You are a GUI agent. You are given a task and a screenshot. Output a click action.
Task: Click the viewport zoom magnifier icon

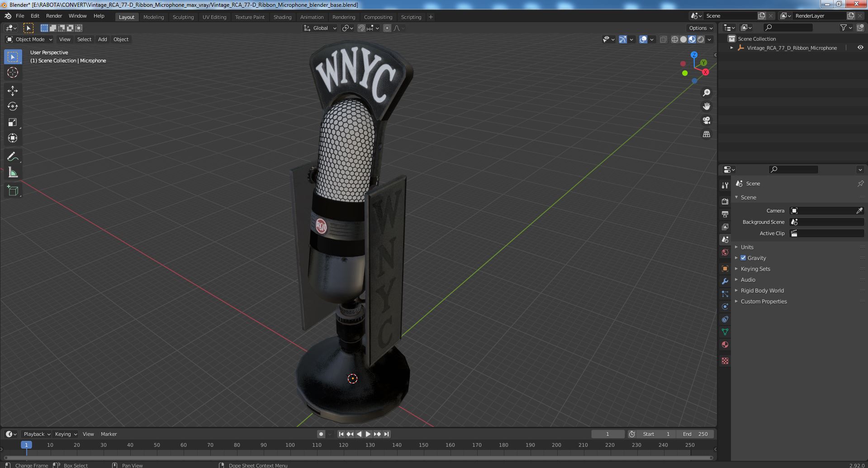(706, 93)
